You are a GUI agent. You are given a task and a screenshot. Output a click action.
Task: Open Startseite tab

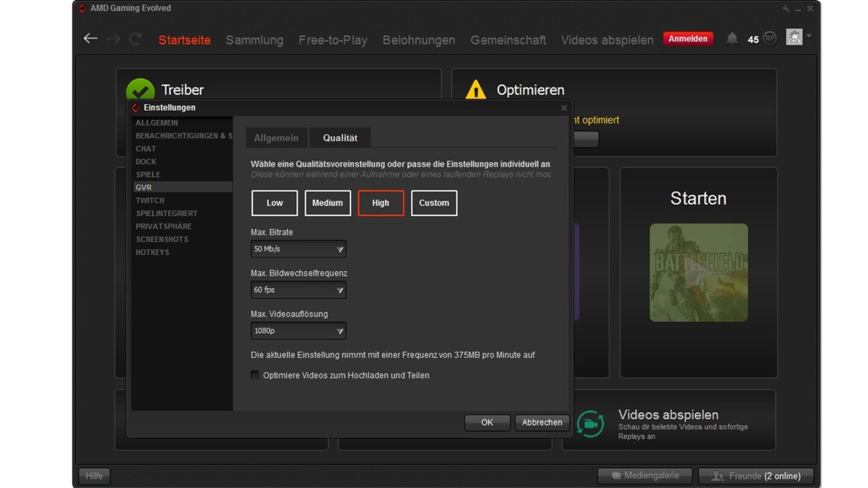tap(184, 40)
